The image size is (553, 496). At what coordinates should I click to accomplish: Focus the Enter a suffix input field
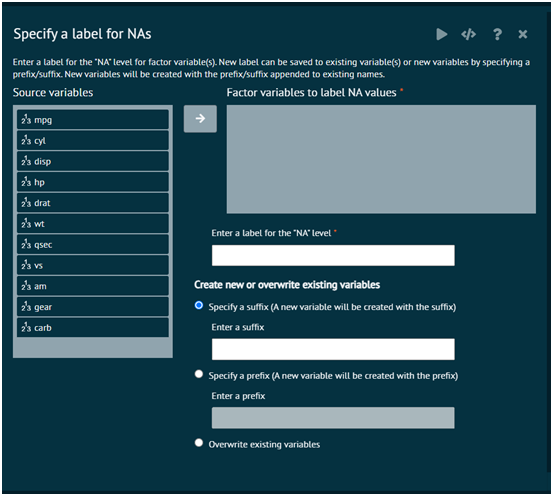[333, 349]
